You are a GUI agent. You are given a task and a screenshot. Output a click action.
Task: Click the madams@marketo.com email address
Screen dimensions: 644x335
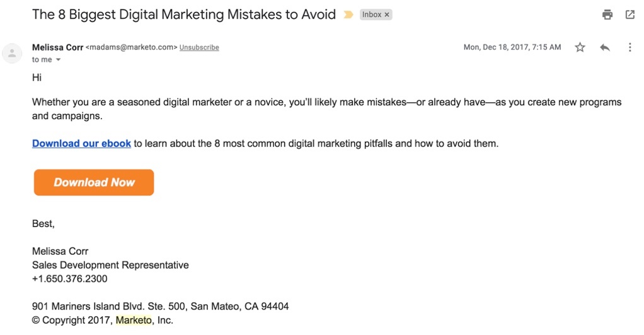131,47
